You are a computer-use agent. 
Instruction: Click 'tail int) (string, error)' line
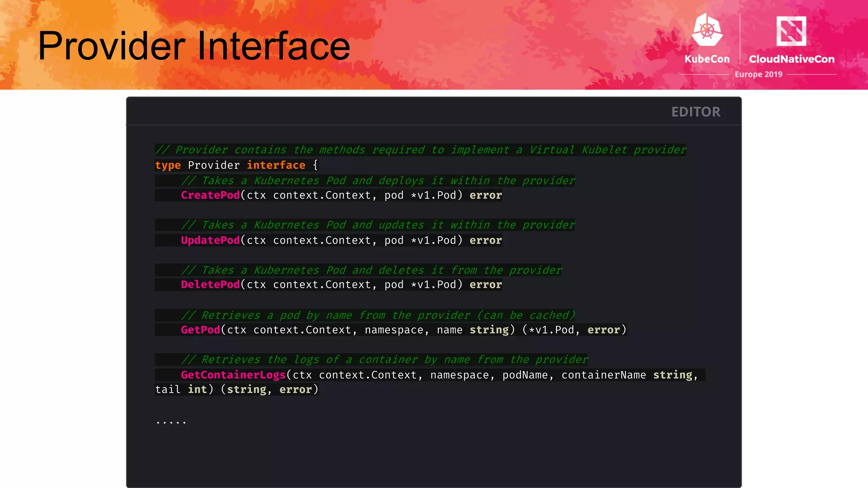pos(236,389)
